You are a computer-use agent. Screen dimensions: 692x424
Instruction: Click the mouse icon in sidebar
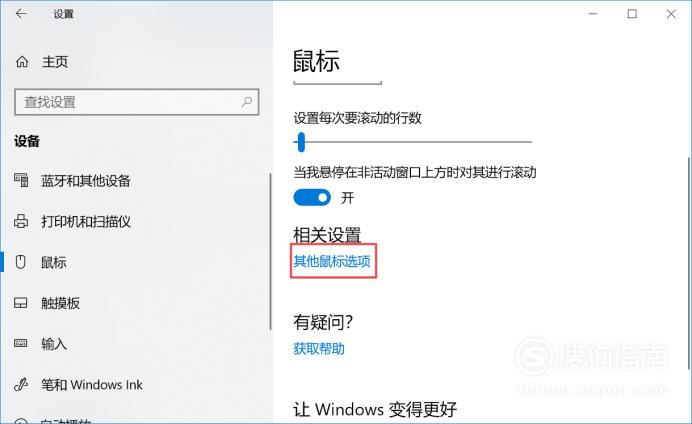20,262
